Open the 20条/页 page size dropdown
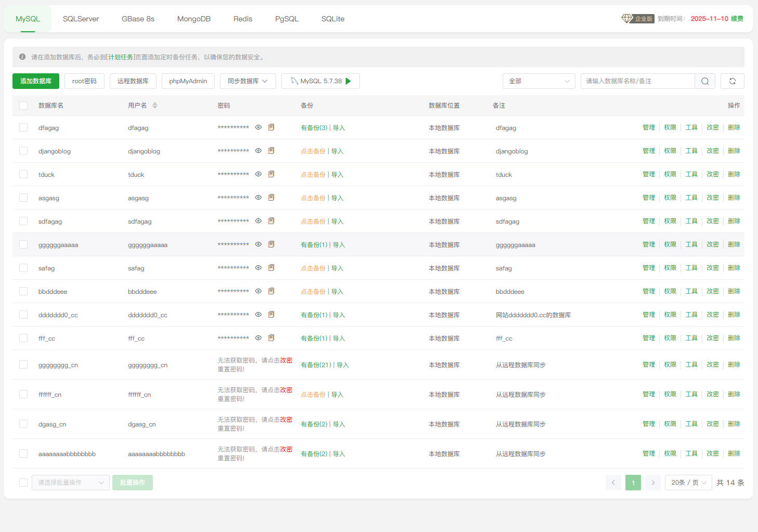This screenshot has width=758, height=532. pos(688,483)
